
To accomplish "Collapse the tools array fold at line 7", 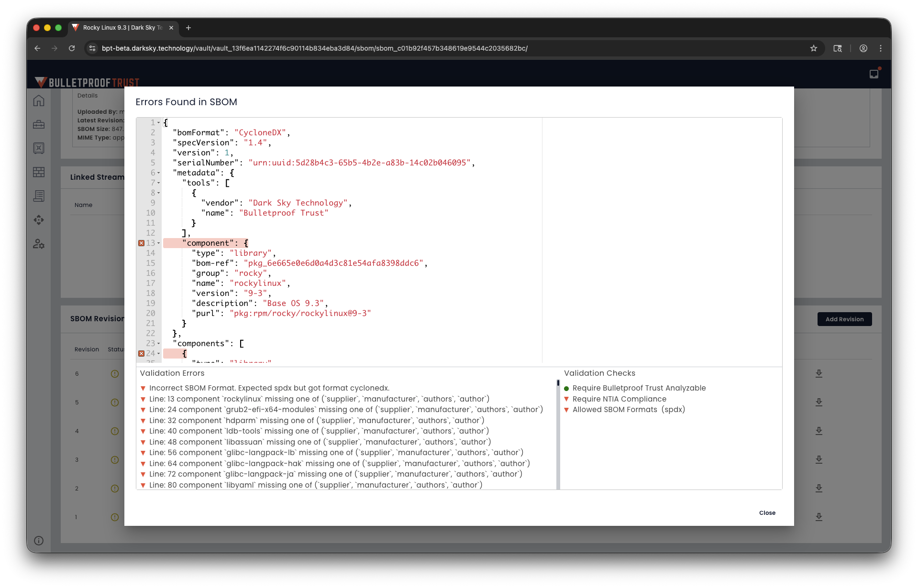I will 159,183.
